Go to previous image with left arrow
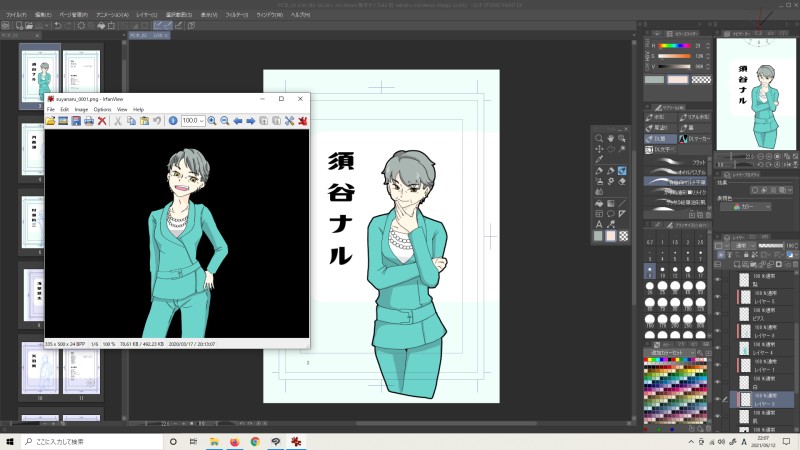 (x=238, y=121)
